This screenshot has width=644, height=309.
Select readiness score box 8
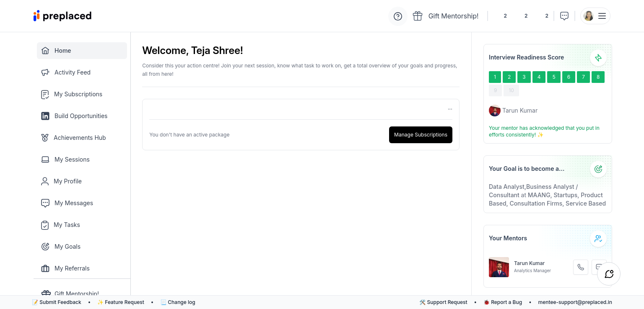(598, 77)
